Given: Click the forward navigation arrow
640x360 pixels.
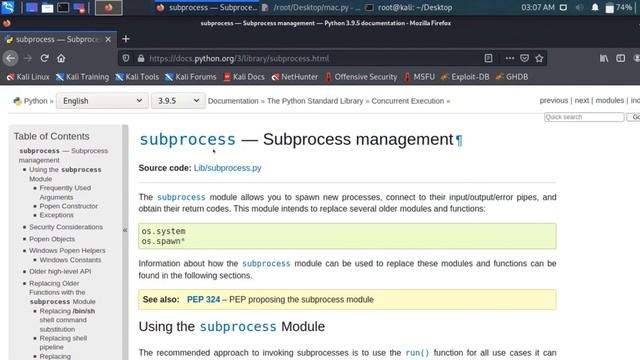Looking at the screenshot, I should 28,58.
